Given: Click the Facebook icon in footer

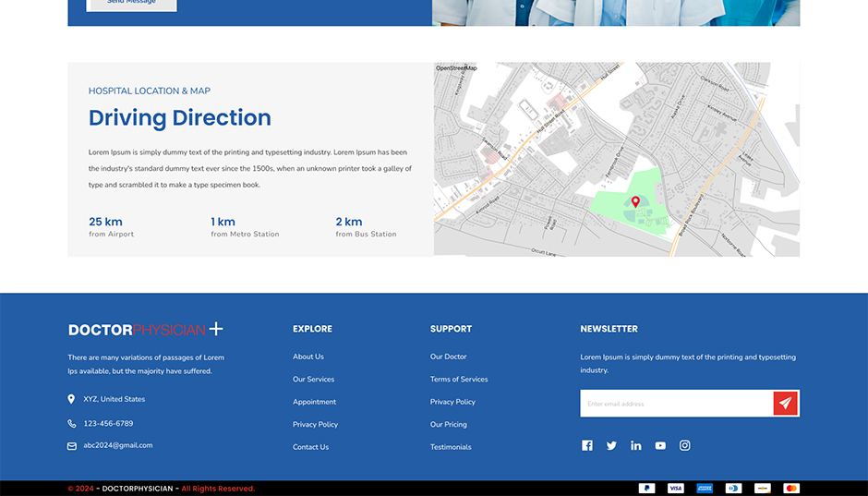Looking at the screenshot, I should [x=586, y=445].
